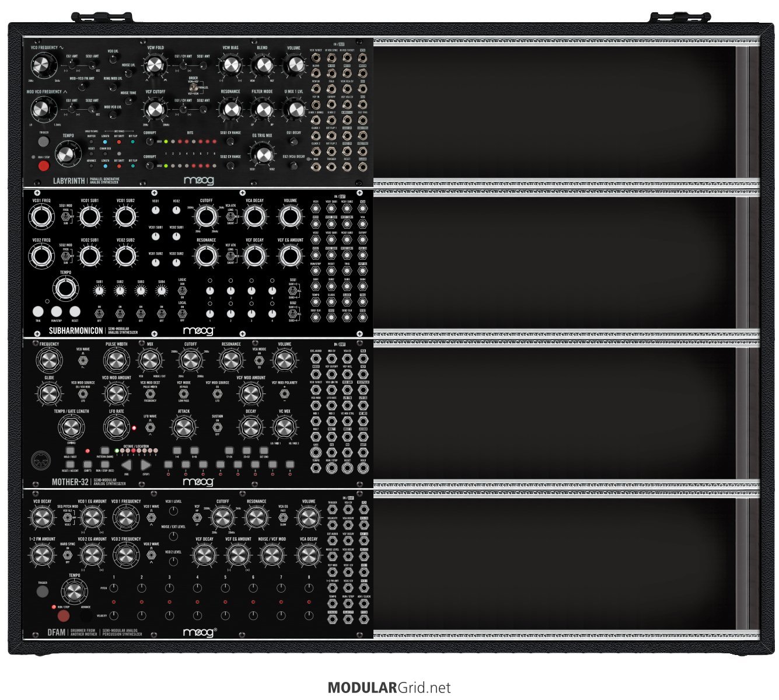
Task: Click the Mother-32 SET END button
Action: click(x=264, y=451)
